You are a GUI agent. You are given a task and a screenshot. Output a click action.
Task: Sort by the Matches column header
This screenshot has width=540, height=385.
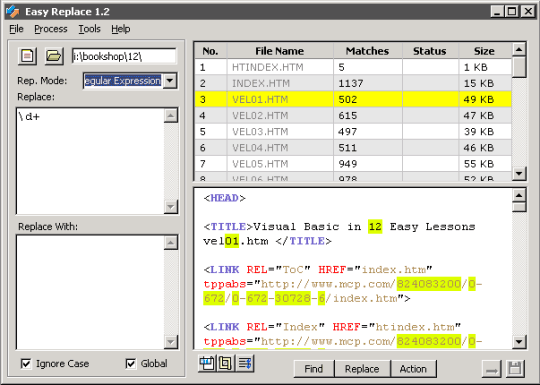click(x=367, y=51)
